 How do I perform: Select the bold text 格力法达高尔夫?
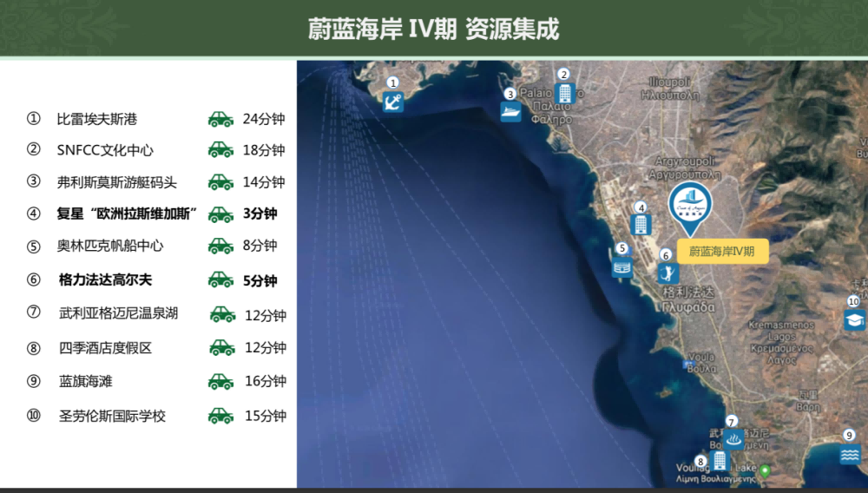click(105, 280)
